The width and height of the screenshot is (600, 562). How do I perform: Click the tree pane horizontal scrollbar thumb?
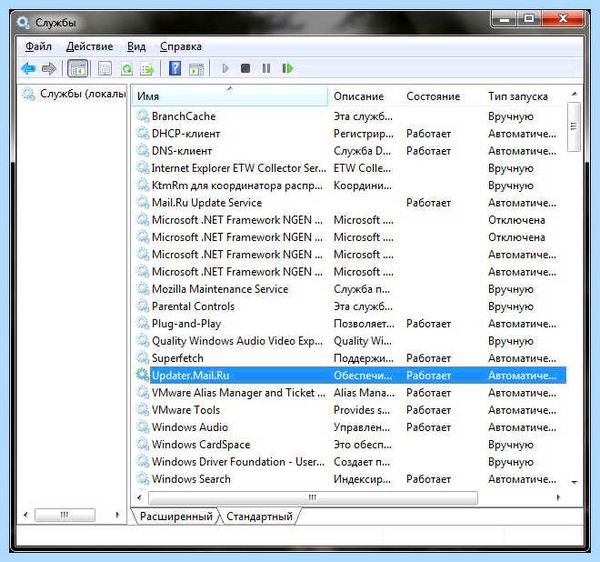click(65, 515)
